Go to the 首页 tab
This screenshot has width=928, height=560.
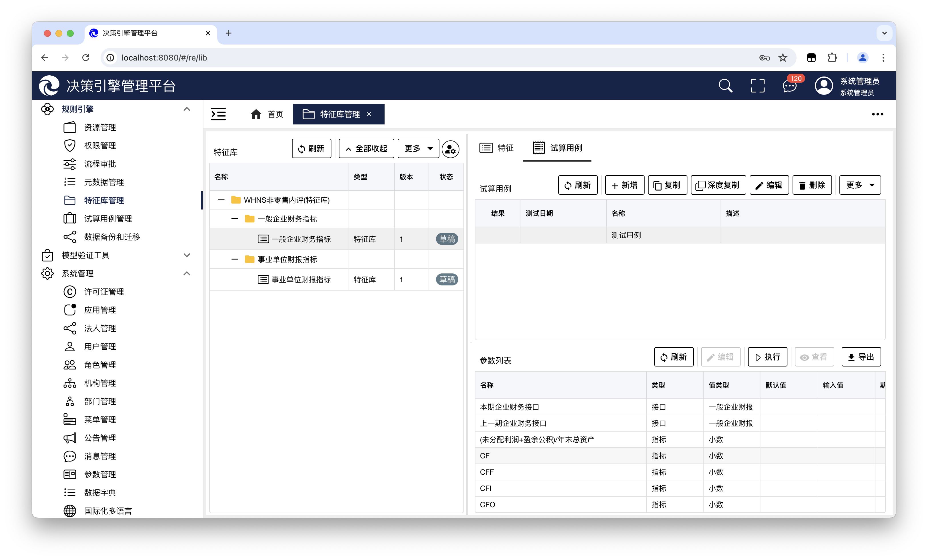coord(267,114)
